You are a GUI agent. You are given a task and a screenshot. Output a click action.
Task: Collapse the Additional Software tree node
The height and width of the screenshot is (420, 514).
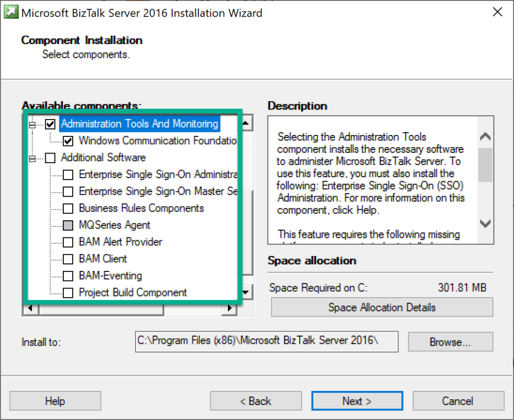point(31,158)
